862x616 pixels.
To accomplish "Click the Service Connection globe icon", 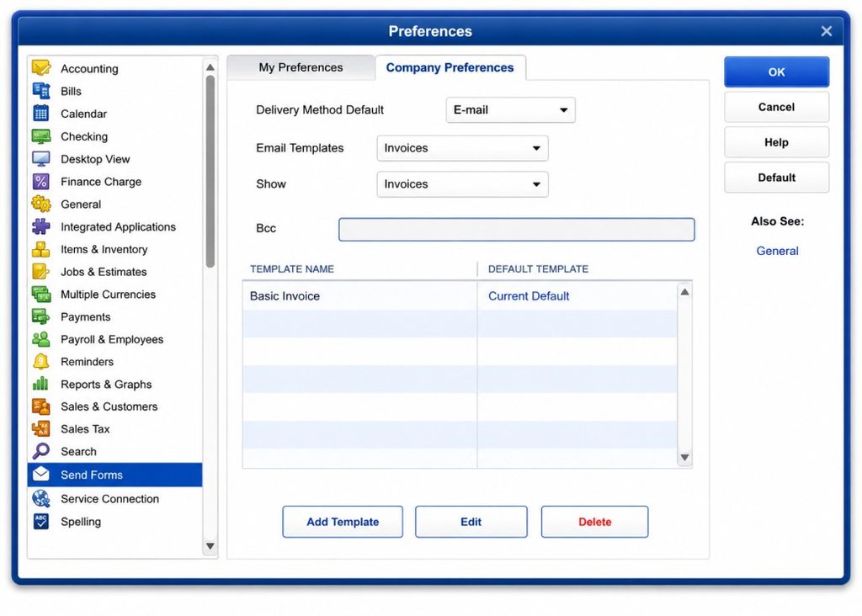I will tap(41, 498).
